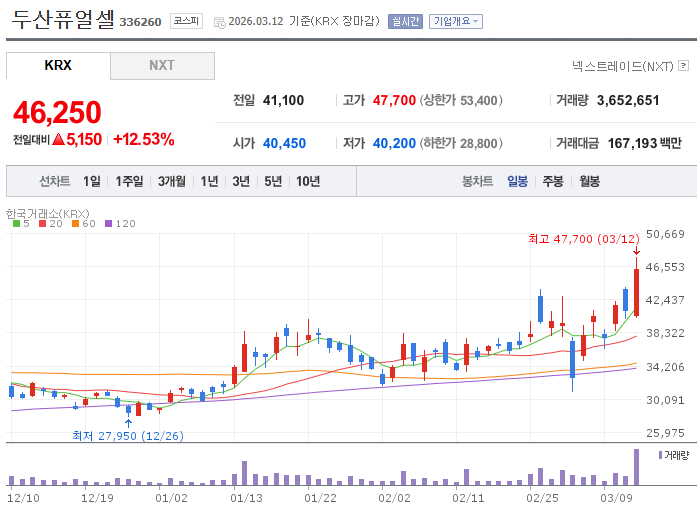Select the 월봉 monthly candle chart

coord(589,181)
